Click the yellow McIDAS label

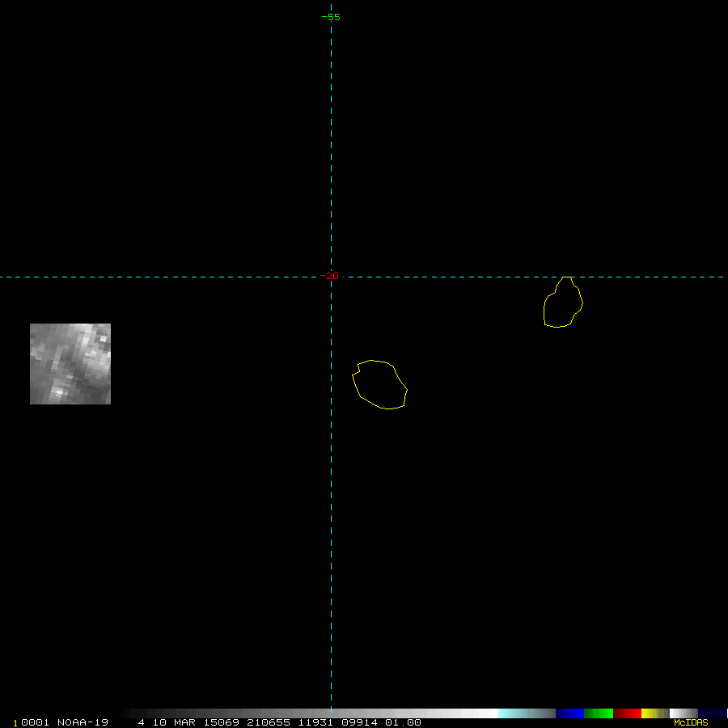click(x=691, y=722)
